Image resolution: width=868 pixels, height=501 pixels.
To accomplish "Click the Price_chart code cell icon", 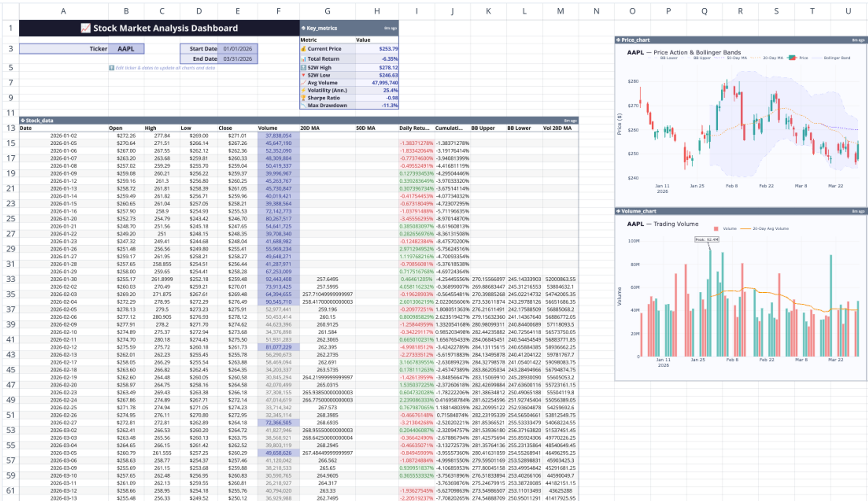I will coord(618,40).
